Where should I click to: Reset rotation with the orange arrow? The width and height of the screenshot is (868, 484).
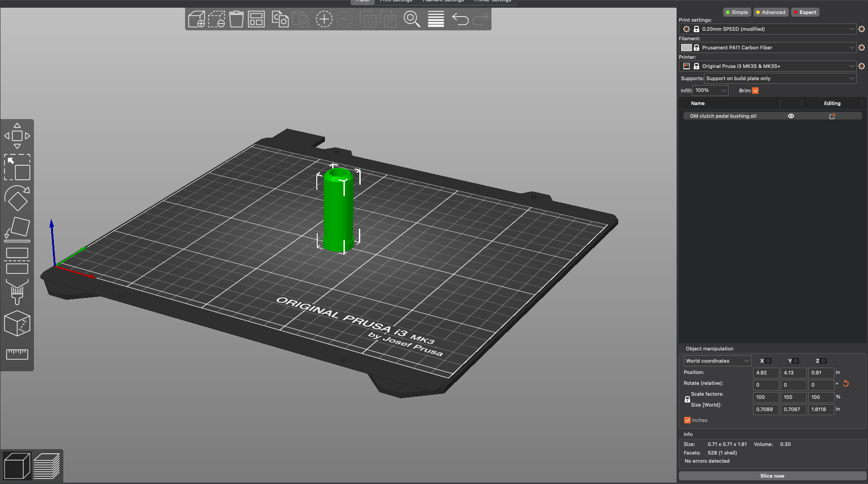point(846,383)
